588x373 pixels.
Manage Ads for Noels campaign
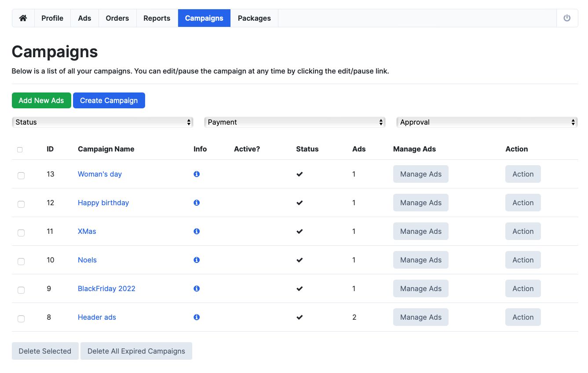pyautogui.click(x=421, y=260)
